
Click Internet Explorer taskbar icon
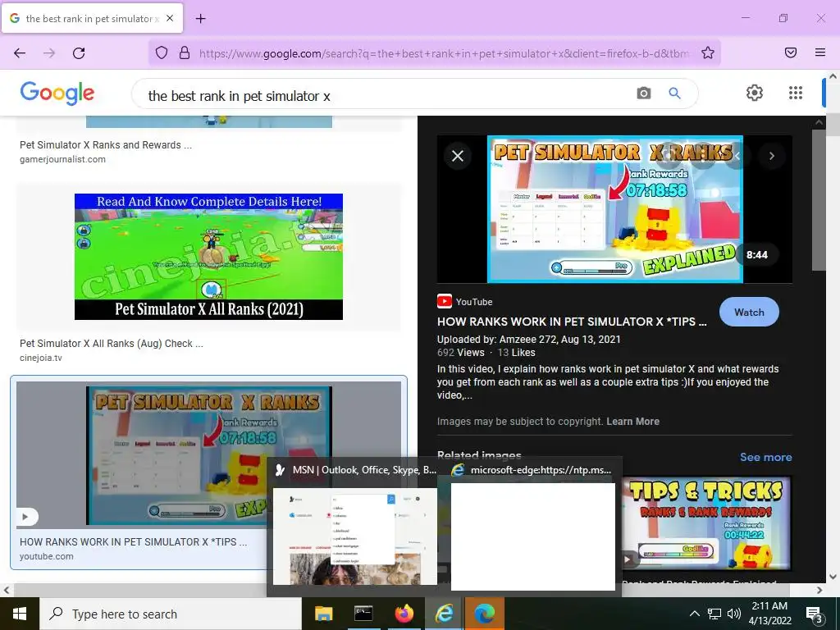445,614
